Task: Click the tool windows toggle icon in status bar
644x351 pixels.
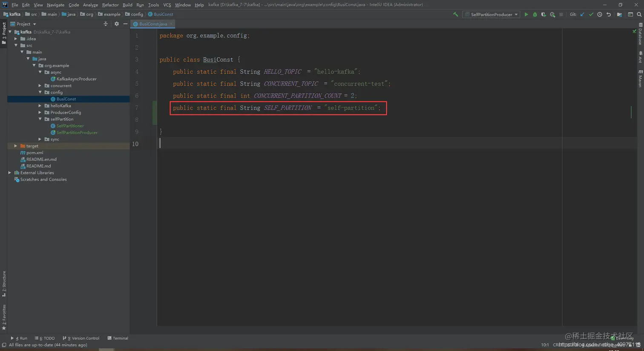Action: tap(4, 345)
